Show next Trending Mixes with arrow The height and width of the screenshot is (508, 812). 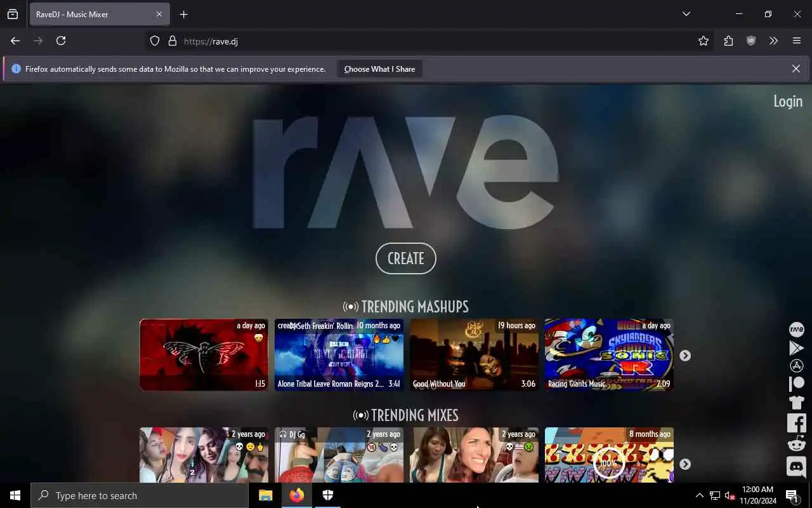[685, 464]
